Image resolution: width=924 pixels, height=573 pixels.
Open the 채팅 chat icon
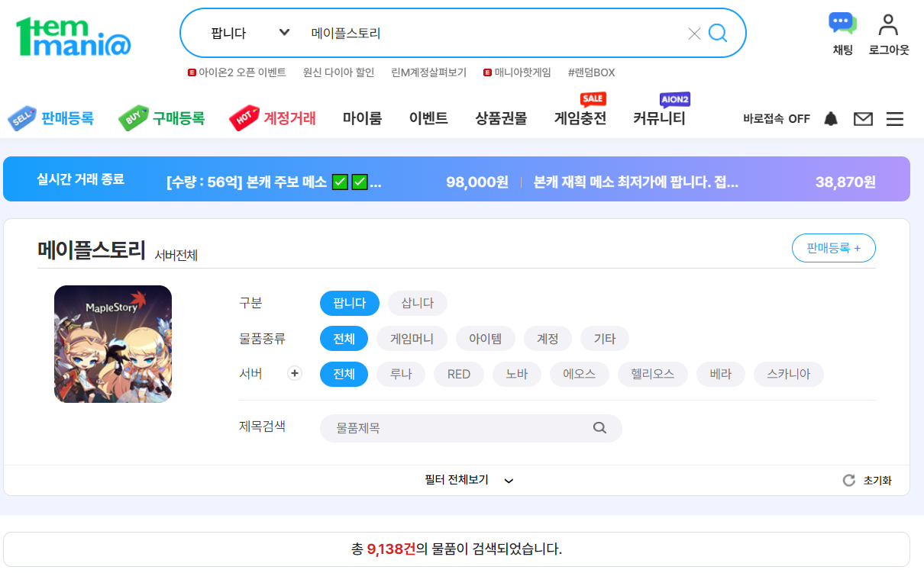[842, 34]
